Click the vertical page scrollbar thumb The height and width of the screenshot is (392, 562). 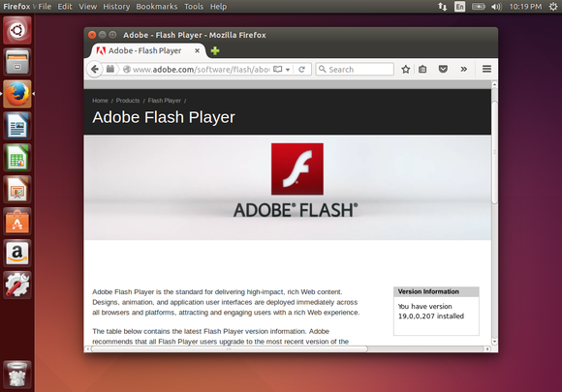pyautogui.click(x=494, y=152)
